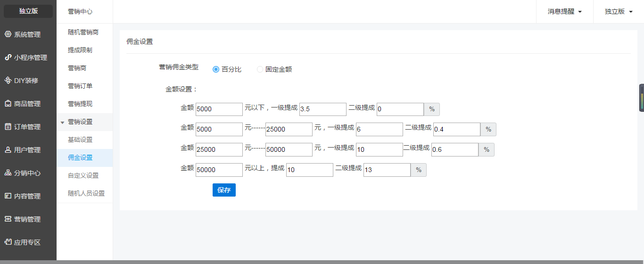Click the 元以上 提成 field showing 10
Screen dimensions: 644x264
(310, 170)
